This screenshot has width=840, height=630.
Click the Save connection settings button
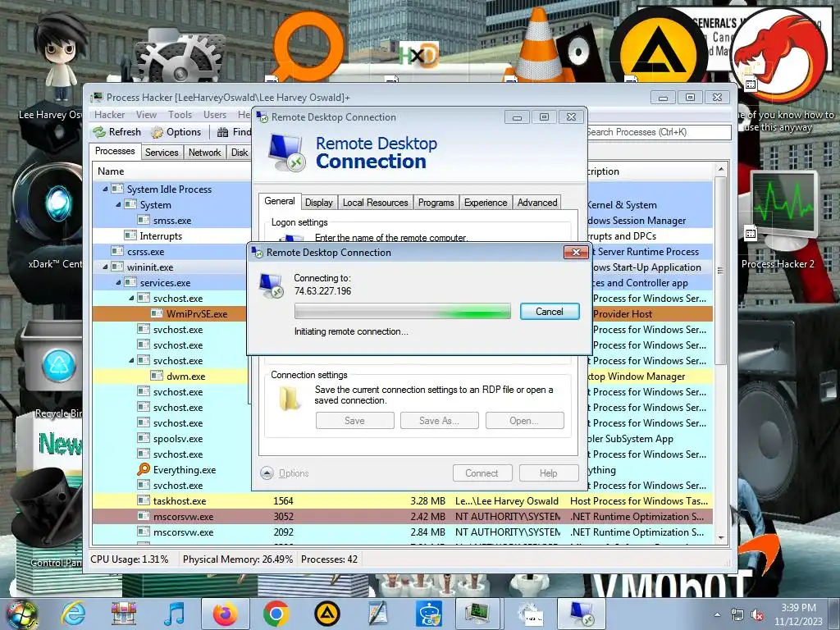click(354, 421)
